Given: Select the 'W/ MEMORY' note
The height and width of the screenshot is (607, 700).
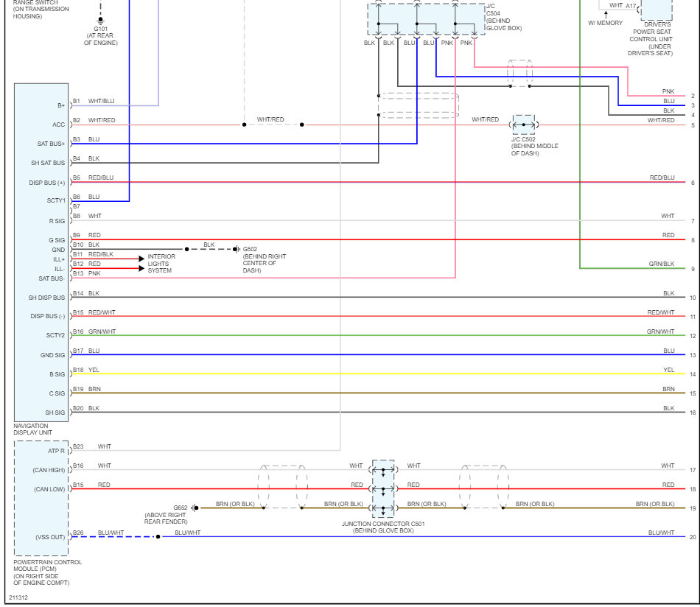Looking at the screenshot, I should 606,24.
